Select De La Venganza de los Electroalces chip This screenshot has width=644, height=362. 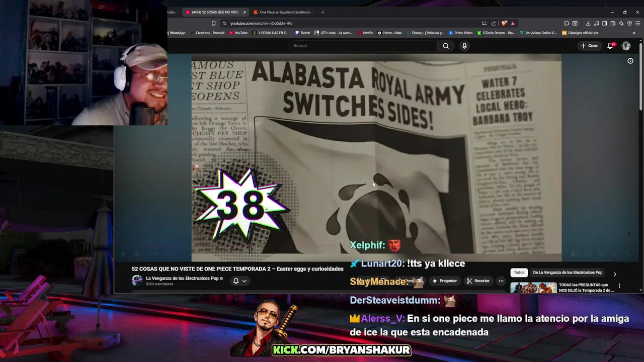(x=568, y=273)
